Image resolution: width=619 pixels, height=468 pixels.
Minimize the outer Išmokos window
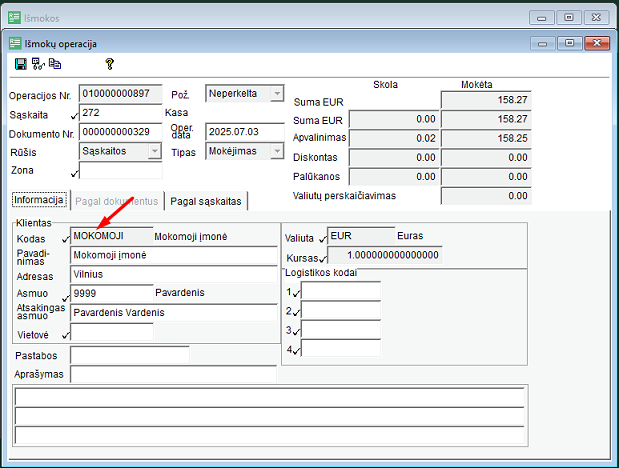point(542,18)
